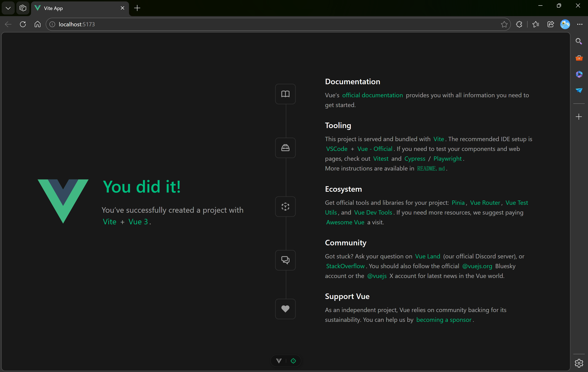Open the Cypress link

[x=415, y=158]
